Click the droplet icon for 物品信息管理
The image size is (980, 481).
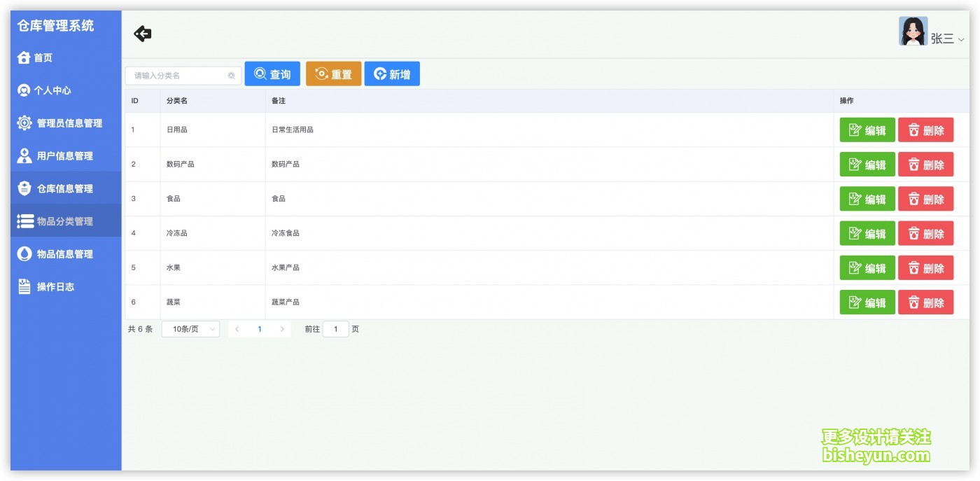[x=24, y=254]
